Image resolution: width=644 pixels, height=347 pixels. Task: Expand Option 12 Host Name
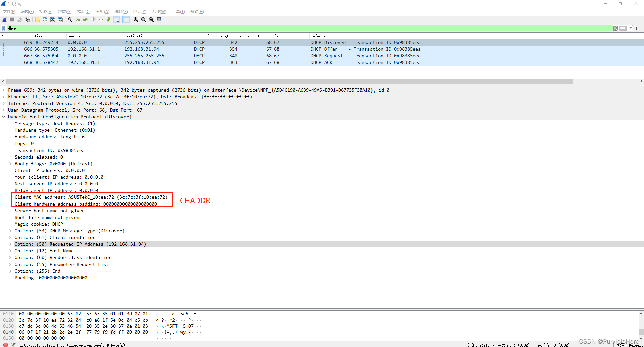[10, 251]
